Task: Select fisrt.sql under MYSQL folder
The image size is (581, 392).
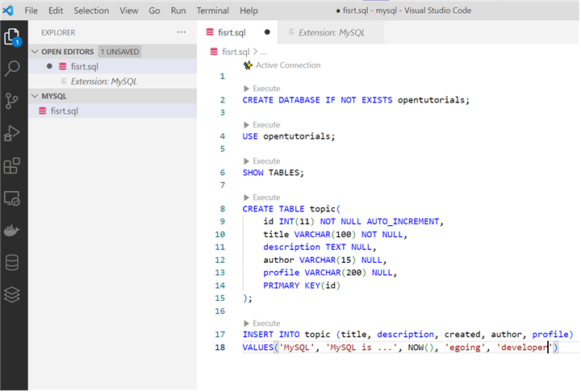Action: pos(113,111)
